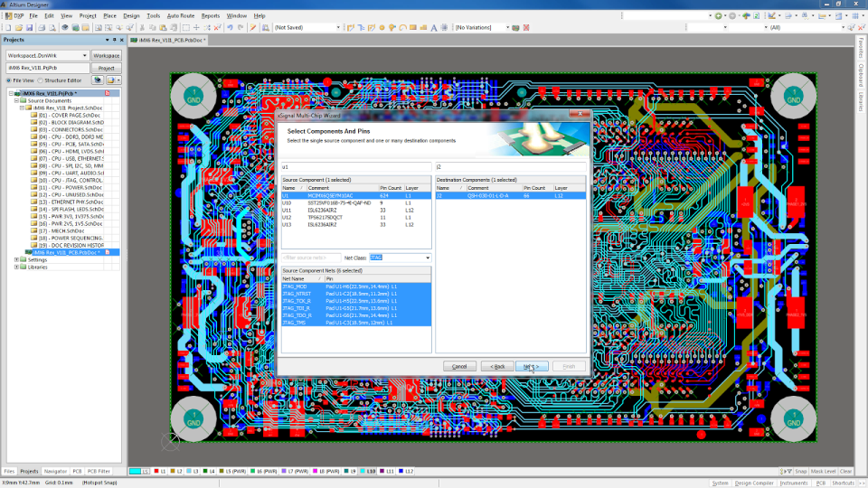Click the navigate back green arrow icon
The width and height of the screenshot is (868, 488).
click(718, 15)
